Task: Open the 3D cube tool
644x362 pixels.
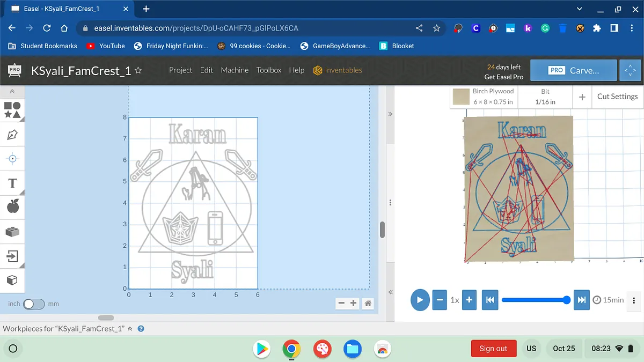Action: coord(12,280)
